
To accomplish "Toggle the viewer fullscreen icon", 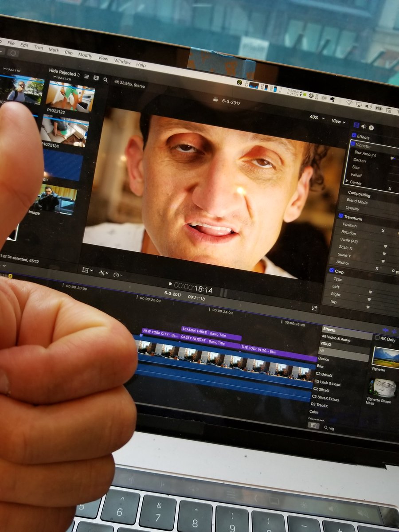I will [314, 308].
